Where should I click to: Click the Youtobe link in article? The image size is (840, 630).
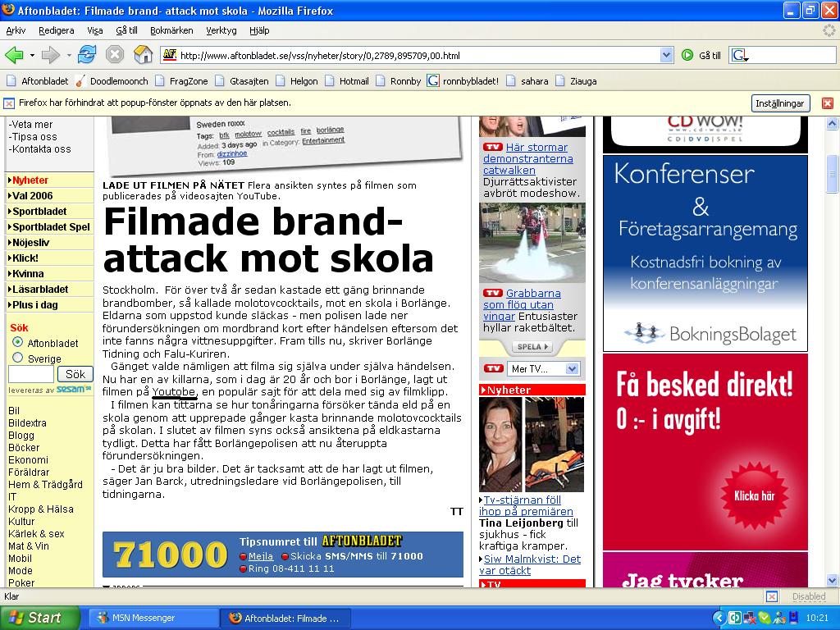pyautogui.click(x=174, y=392)
